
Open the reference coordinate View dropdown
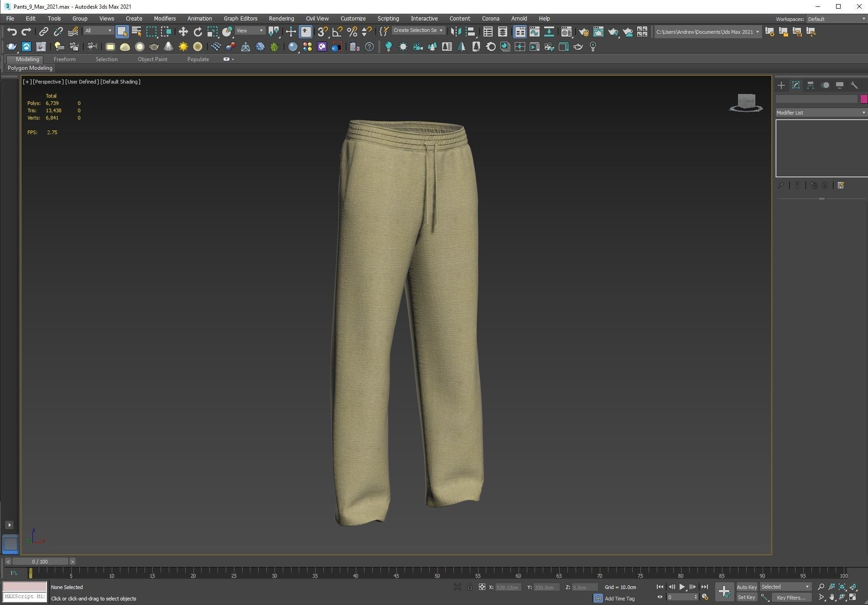click(x=250, y=31)
